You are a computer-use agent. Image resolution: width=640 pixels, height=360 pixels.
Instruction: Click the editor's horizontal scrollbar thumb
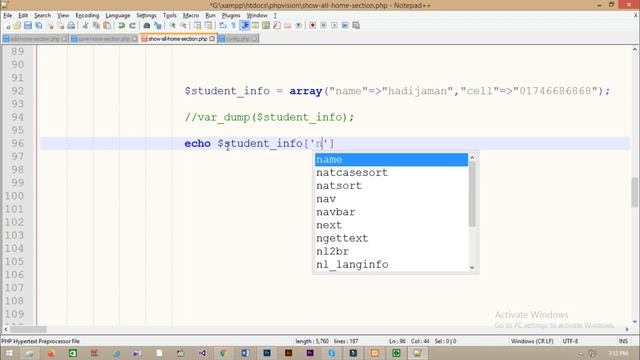pos(28,329)
